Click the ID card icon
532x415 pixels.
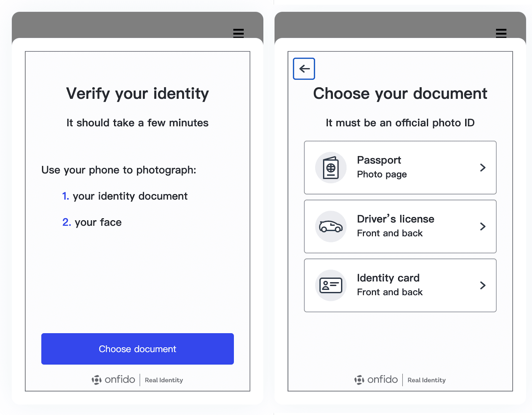[x=331, y=285]
